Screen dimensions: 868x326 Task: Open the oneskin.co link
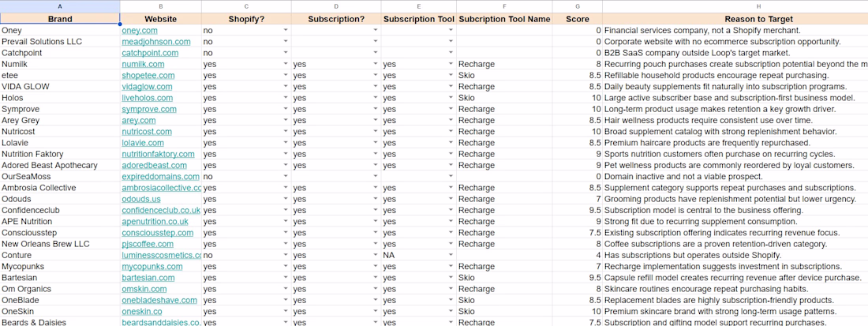click(x=142, y=312)
